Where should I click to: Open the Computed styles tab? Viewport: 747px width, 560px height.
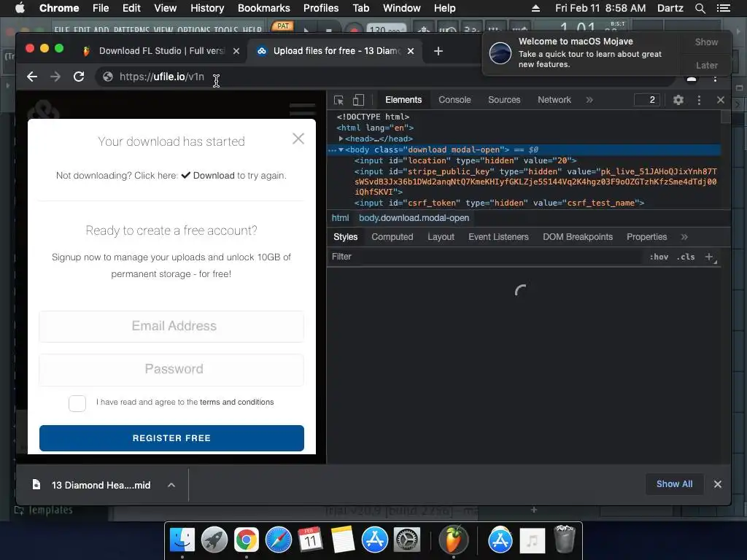click(392, 237)
